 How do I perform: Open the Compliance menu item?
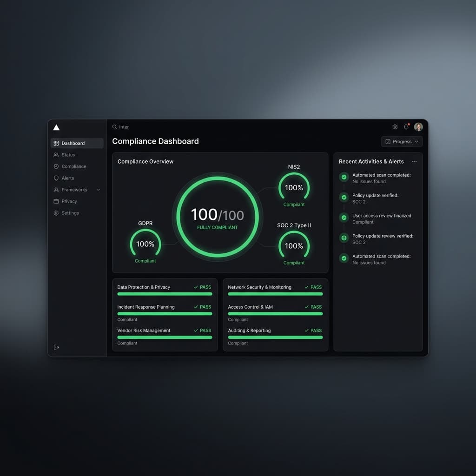tap(77, 166)
